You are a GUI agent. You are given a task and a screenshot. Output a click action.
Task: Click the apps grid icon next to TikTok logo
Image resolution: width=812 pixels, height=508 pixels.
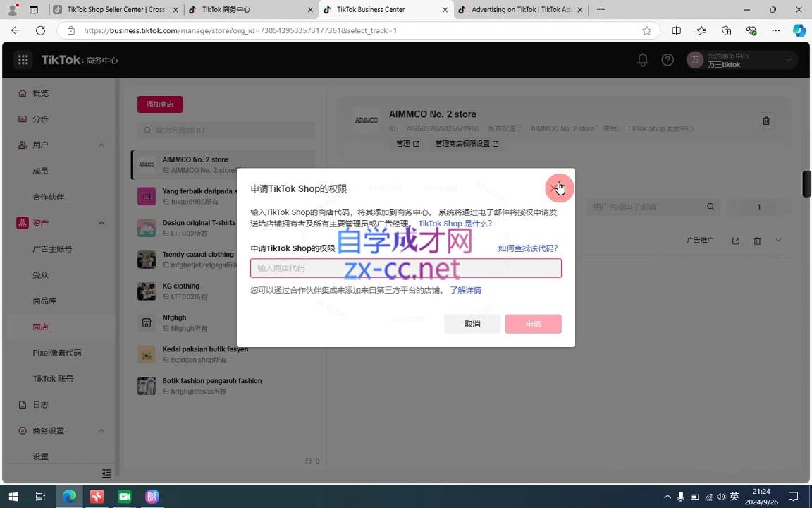point(23,59)
